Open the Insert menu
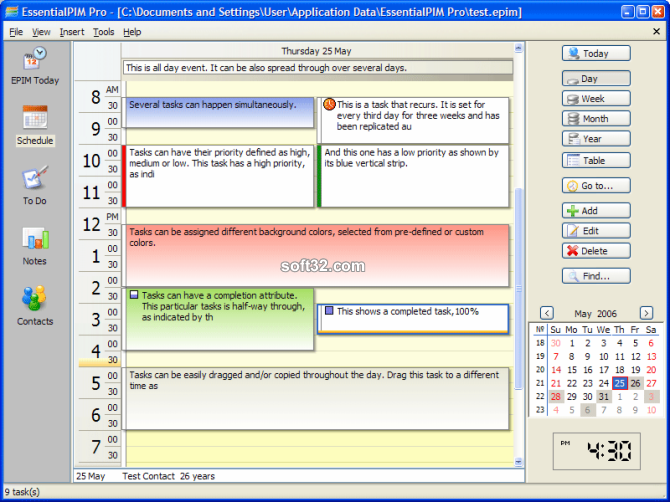Image resolution: width=670 pixels, height=502 pixels. (72, 32)
